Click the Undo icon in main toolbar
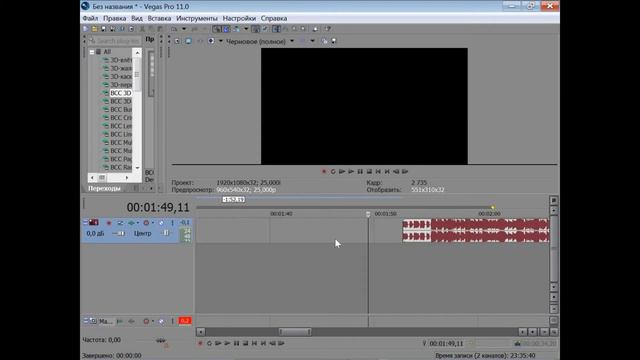Viewport: 640px width, 360px height. pyautogui.click(x=174, y=29)
